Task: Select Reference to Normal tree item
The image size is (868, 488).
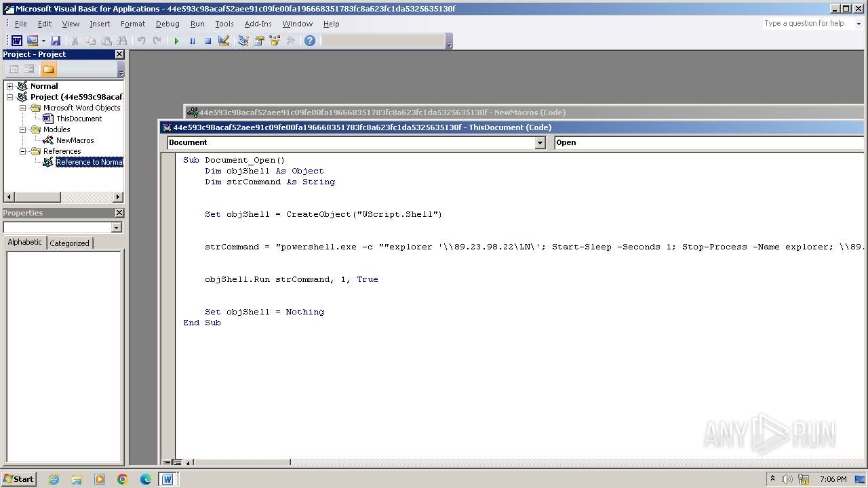Action: point(90,162)
